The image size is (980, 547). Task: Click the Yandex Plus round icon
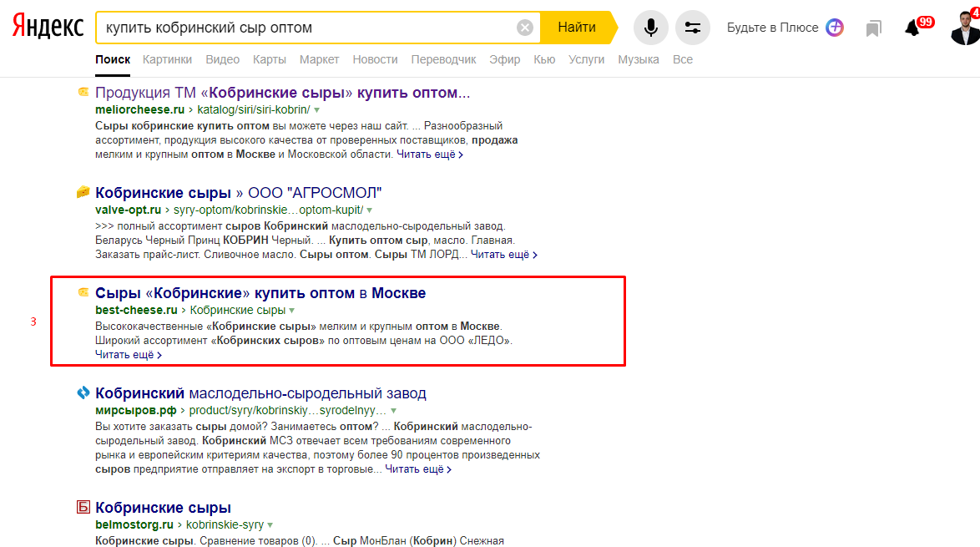835,28
